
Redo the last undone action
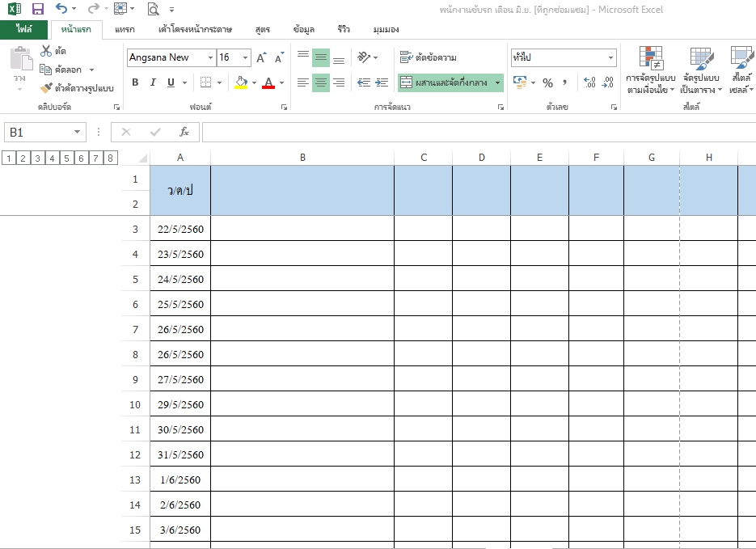pyautogui.click(x=94, y=8)
